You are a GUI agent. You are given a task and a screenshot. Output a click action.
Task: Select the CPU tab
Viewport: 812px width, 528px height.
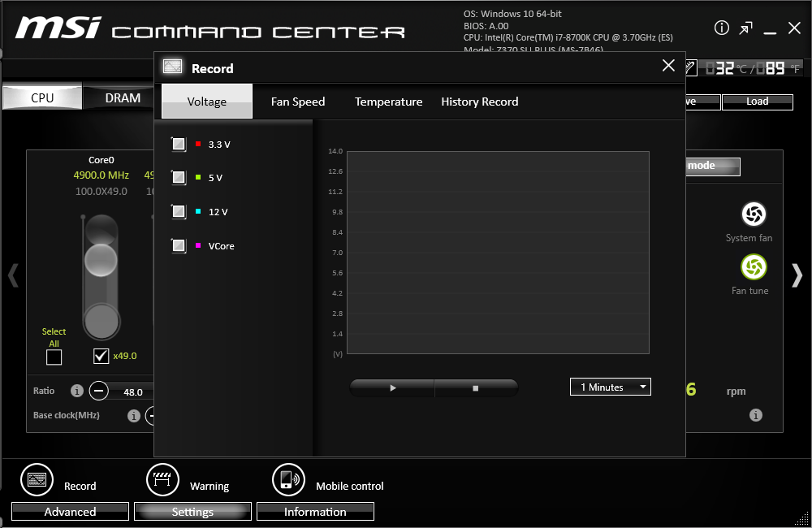[42, 97]
